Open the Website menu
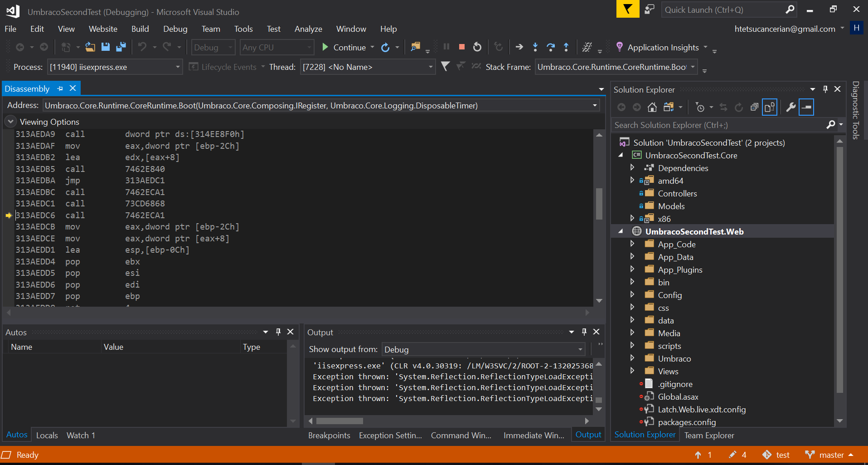 103,29
